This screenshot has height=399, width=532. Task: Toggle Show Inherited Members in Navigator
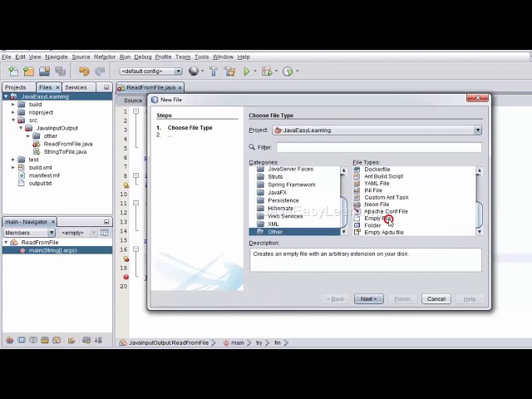click(x=9, y=340)
